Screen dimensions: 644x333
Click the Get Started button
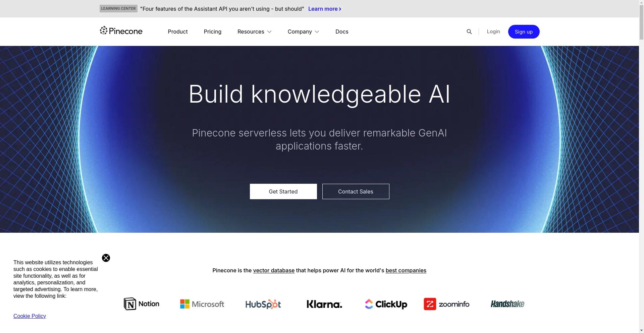pos(283,191)
